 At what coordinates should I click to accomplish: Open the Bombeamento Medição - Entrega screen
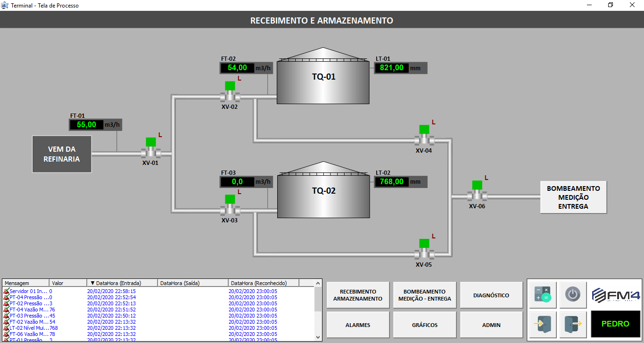425,295
